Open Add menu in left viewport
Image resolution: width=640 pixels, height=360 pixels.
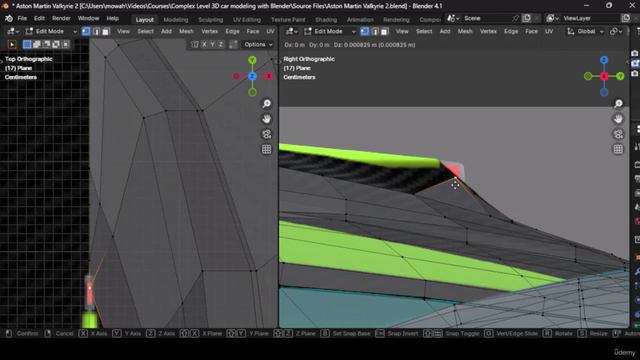(166, 31)
